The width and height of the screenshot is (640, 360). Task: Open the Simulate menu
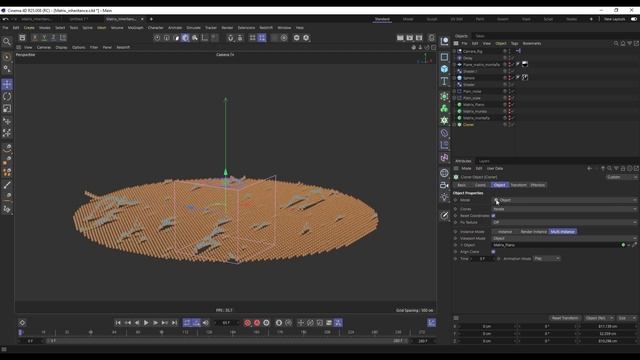click(x=193, y=28)
